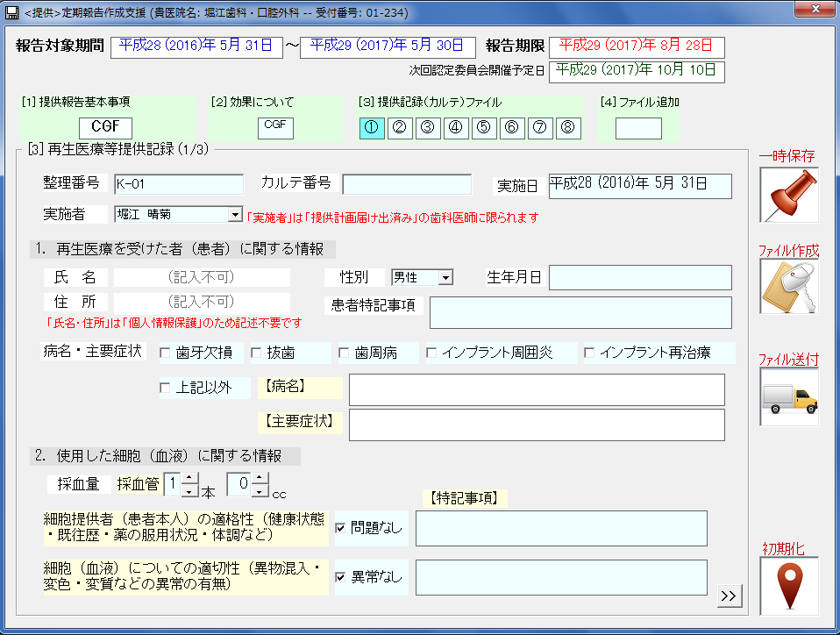
Task: Expand the 性別 dropdown
Action: (x=445, y=278)
